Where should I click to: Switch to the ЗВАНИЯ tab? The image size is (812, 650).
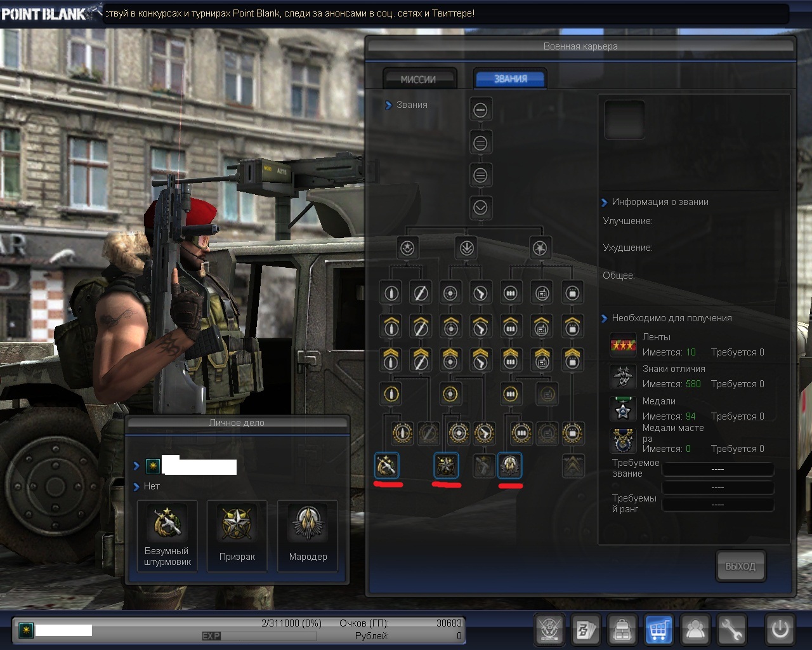tap(511, 79)
